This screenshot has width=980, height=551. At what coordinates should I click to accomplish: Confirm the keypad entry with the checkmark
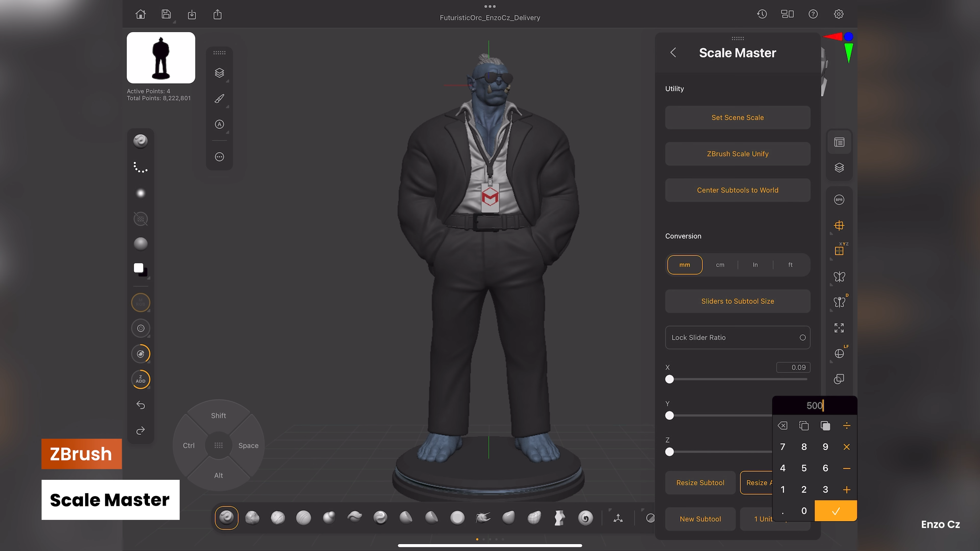836,511
